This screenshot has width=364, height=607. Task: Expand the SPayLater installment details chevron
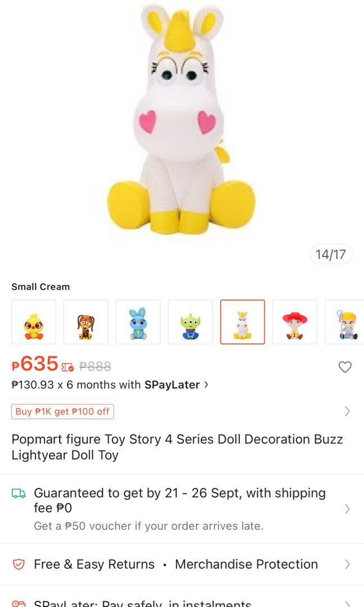(x=206, y=385)
